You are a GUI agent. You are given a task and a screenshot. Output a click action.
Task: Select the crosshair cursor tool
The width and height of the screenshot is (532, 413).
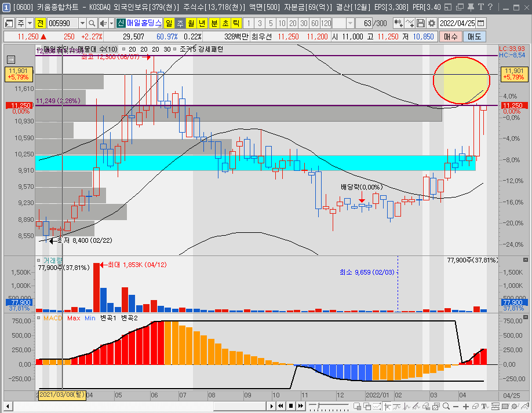click(x=387, y=406)
